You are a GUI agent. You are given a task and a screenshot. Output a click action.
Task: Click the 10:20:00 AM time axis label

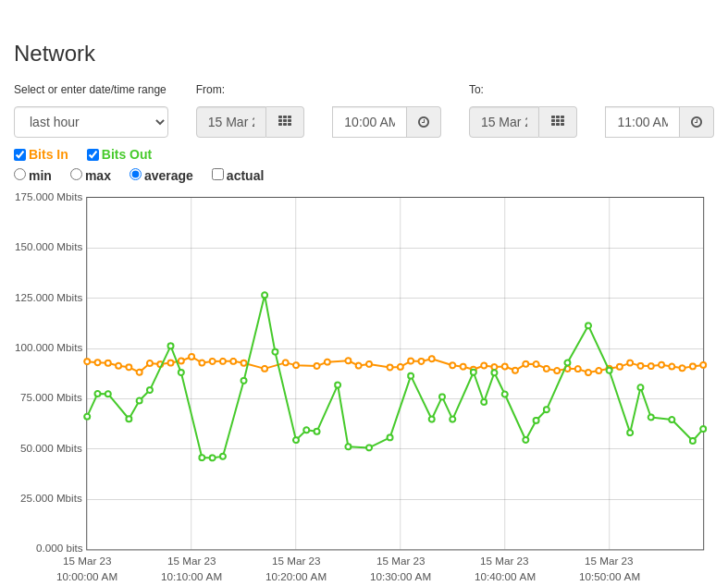(296, 577)
